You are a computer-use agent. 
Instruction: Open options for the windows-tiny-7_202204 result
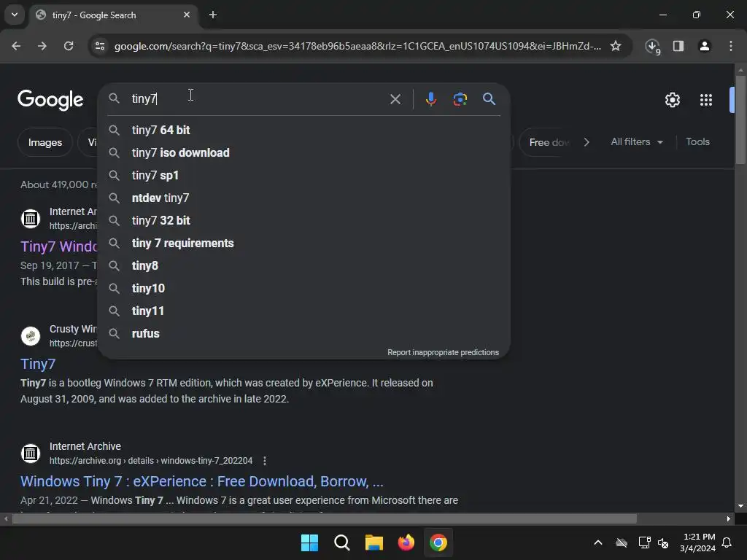tap(265, 461)
